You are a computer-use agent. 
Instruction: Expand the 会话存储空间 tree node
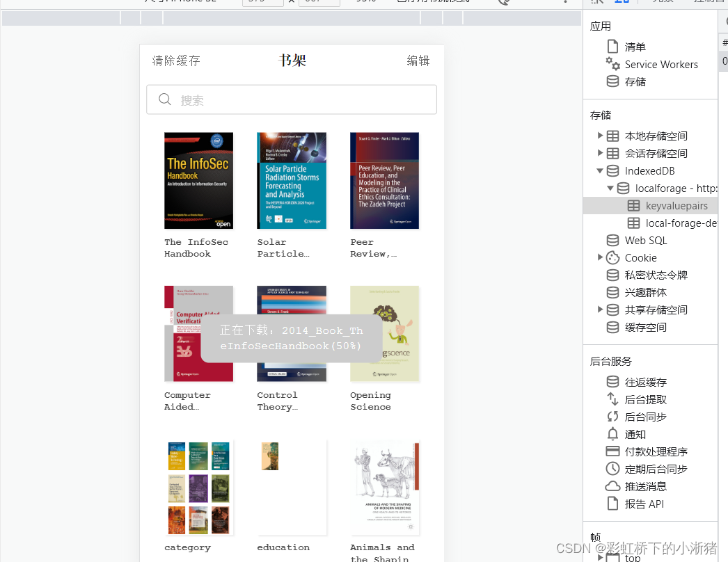pyautogui.click(x=600, y=153)
